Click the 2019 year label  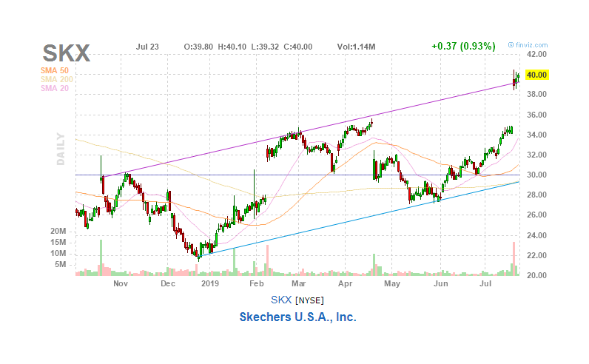[210, 283]
